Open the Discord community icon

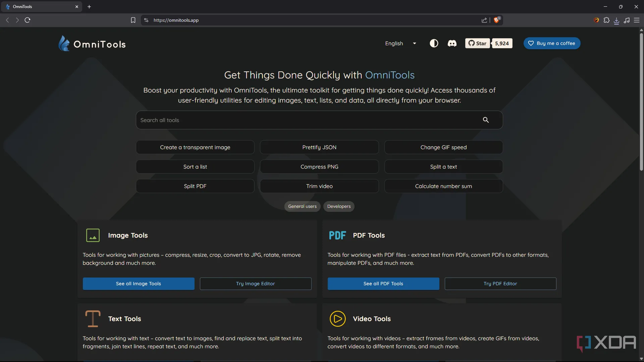coord(452,43)
